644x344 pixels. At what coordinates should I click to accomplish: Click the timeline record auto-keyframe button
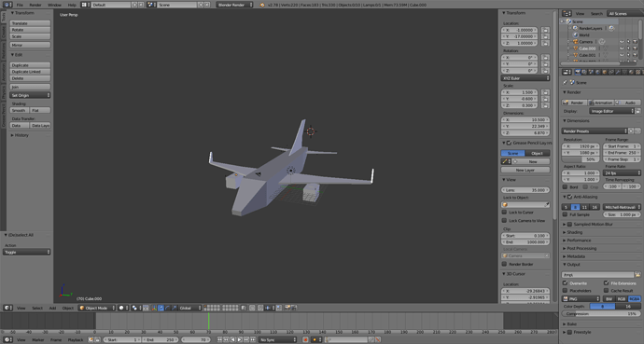click(x=305, y=340)
